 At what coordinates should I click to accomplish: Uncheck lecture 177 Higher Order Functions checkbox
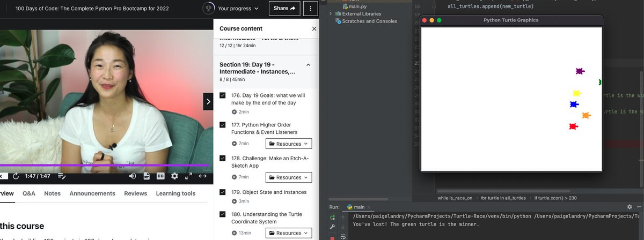pyautogui.click(x=223, y=125)
